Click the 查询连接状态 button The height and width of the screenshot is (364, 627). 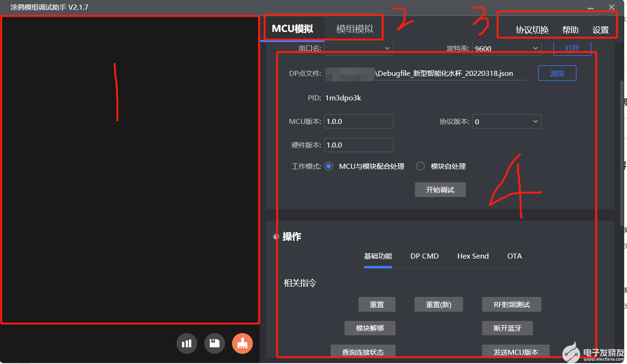pyautogui.click(x=363, y=352)
